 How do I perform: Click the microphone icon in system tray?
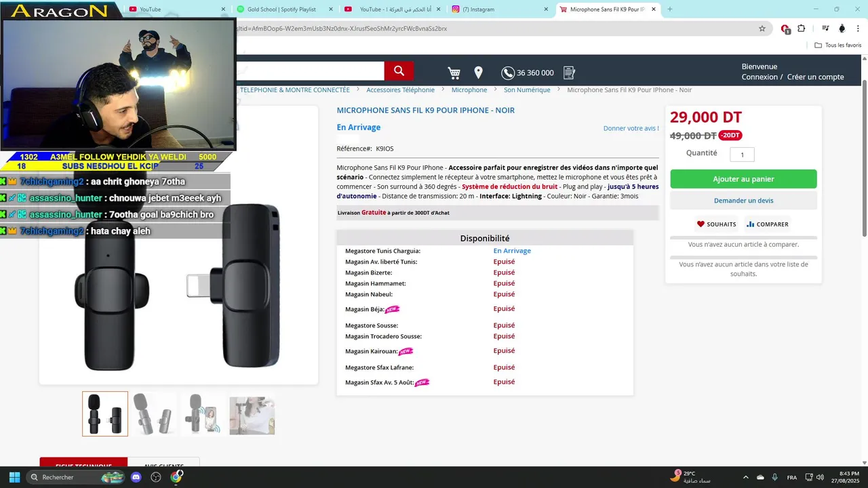[x=774, y=477]
